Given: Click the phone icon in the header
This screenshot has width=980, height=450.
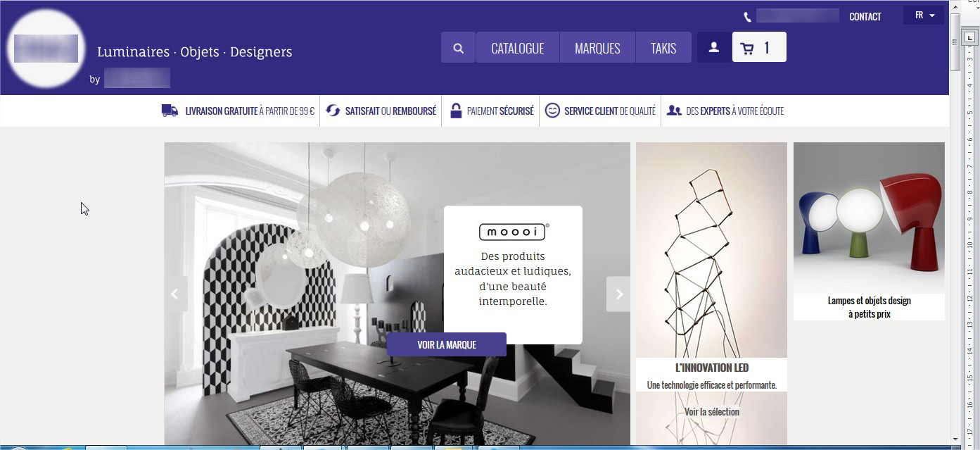Looking at the screenshot, I should tap(747, 17).
